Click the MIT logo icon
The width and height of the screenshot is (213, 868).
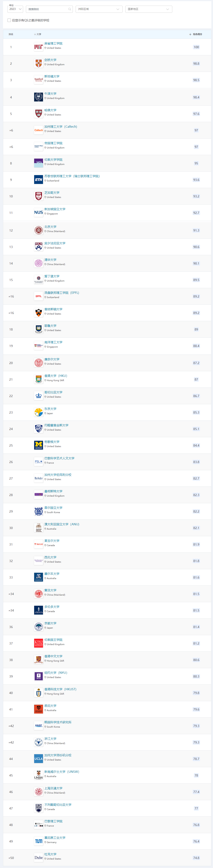[x=38, y=47]
